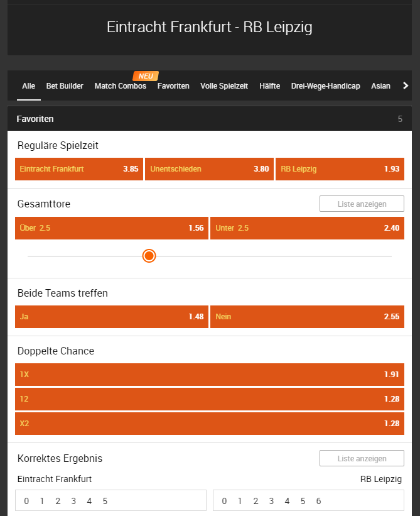
Task: Select the Drei-Wege-Handicap tab
Action: (325, 86)
